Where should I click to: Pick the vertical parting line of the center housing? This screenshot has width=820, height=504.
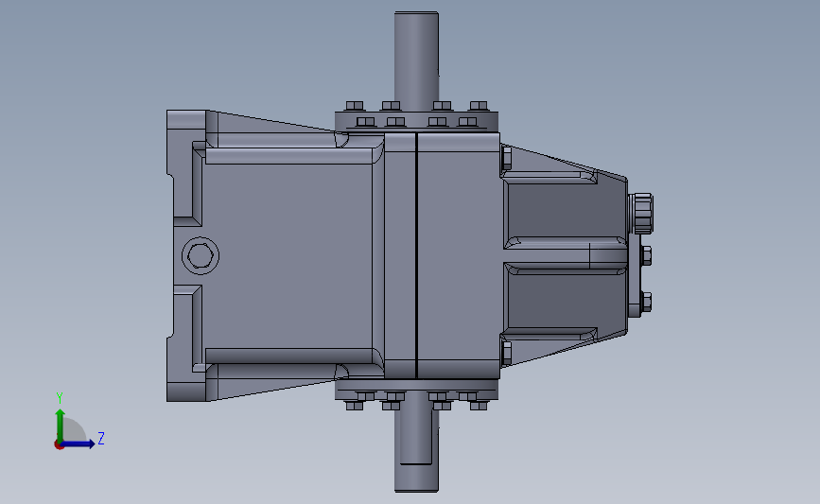[x=416, y=255]
